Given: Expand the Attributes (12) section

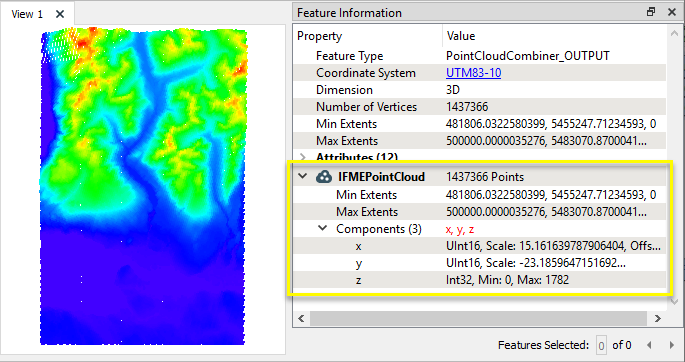Looking at the screenshot, I should [x=303, y=157].
